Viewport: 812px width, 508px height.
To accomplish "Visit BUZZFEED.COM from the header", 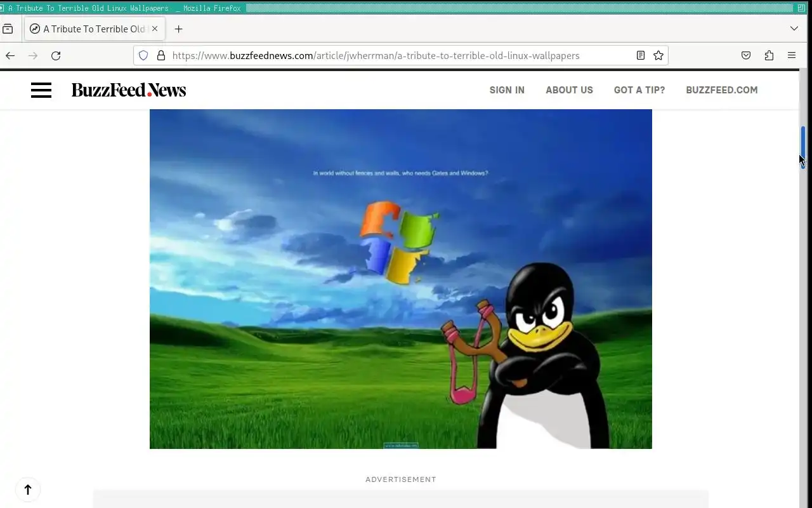I will (722, 90).
